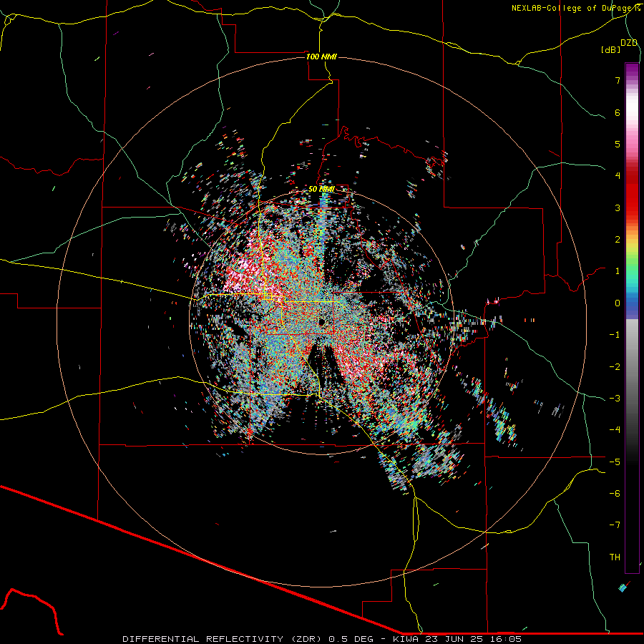Click the '2' value on the color scale
This screenshot has height=644, width=644.
pyautogui.click(x=618, y=240)
